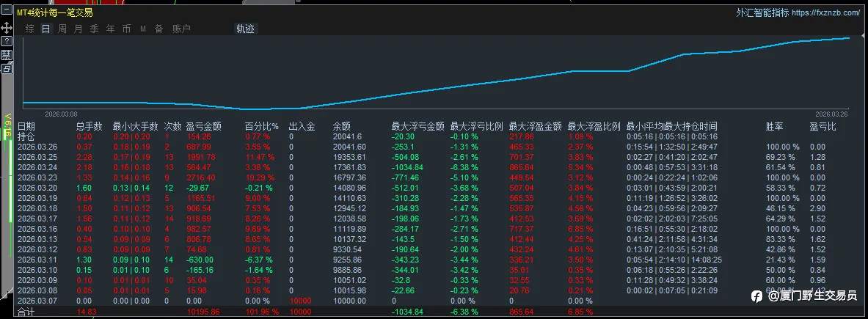Click the 出入金 column header
This screenshot has height=319, width=868.
point(302,127)
